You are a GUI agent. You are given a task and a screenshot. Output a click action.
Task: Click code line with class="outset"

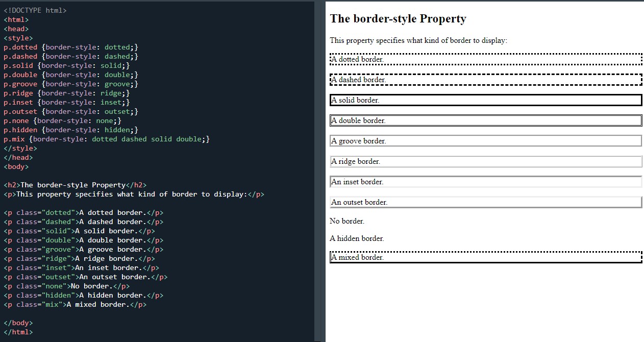click(86, 277)
